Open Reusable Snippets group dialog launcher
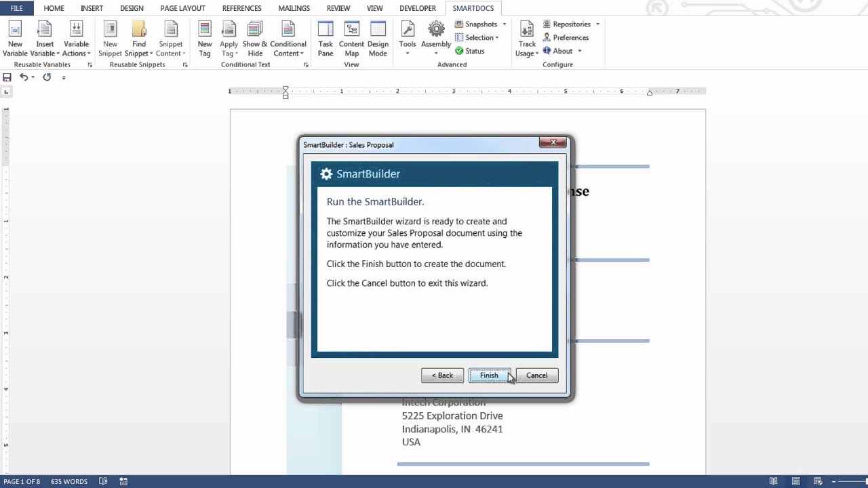 [185, 65]
